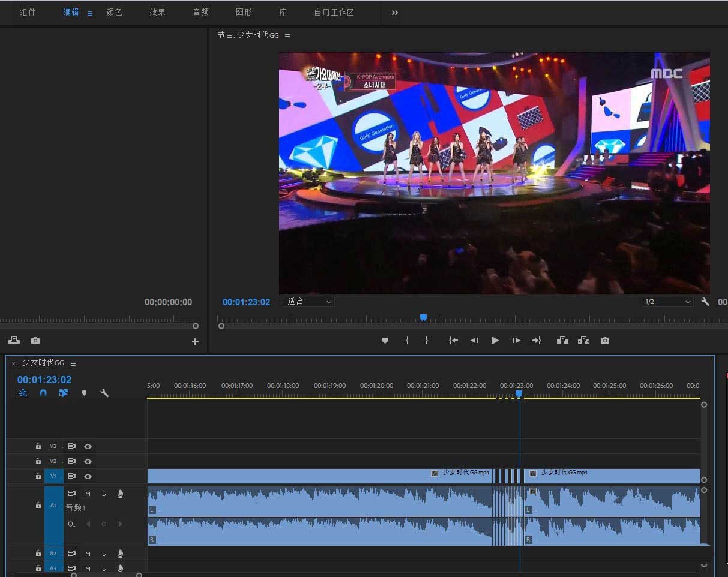Switch to the 颜色 workspace tab
This screenshot has width=728, height=577.
coord(115,13)
